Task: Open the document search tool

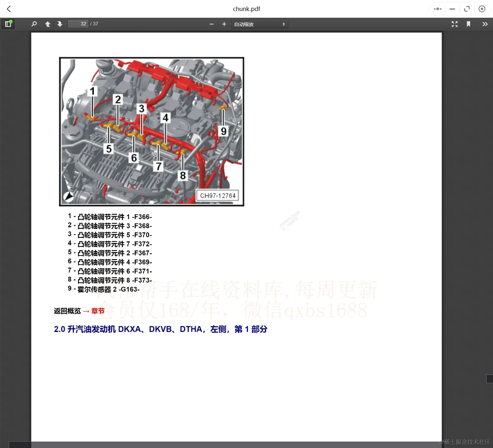Action: 34,24
